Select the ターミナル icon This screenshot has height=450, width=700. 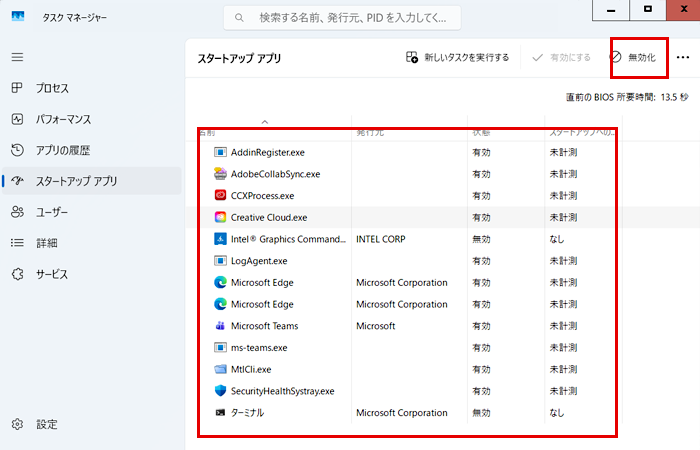pos(220,412)
